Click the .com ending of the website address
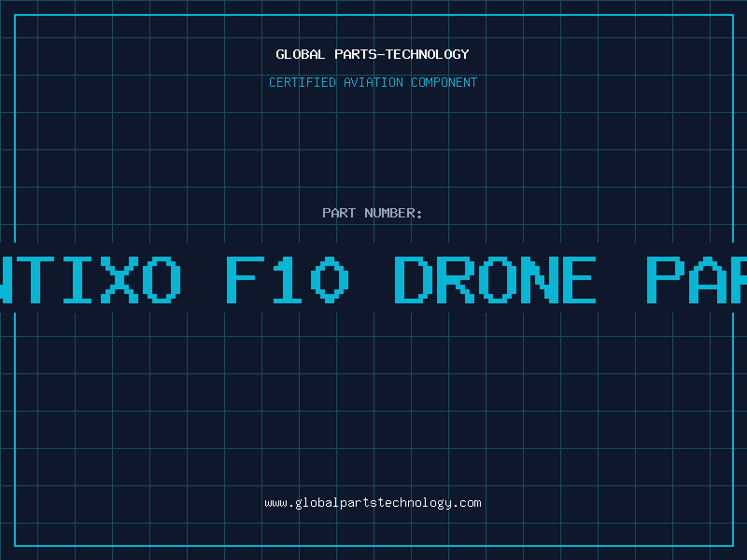 click(x=467, y=503)
